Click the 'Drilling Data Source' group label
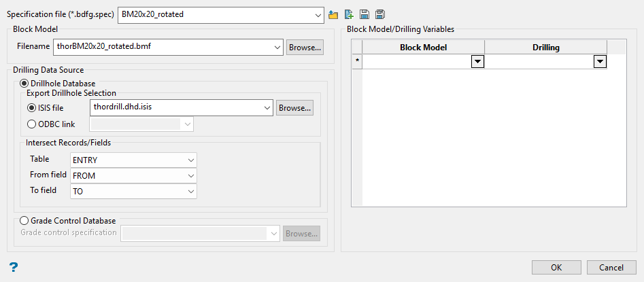This screenshot has height=282, width=644. (48, 70)
